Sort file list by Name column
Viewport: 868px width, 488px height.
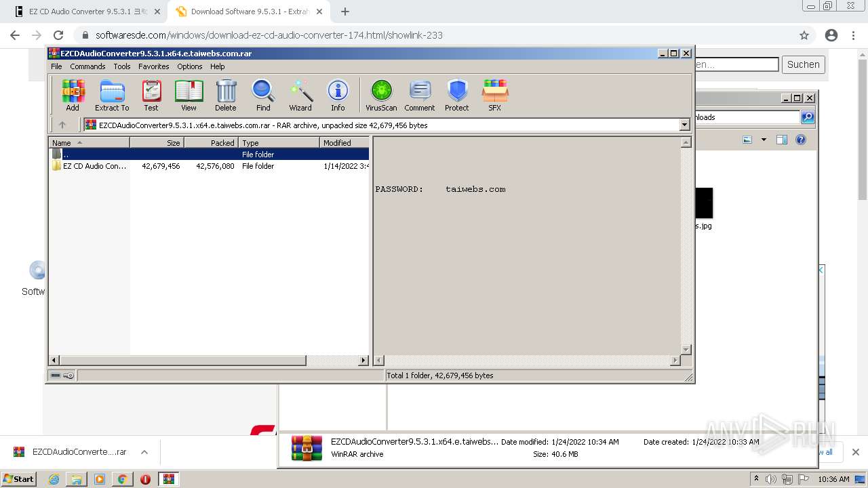89,142
